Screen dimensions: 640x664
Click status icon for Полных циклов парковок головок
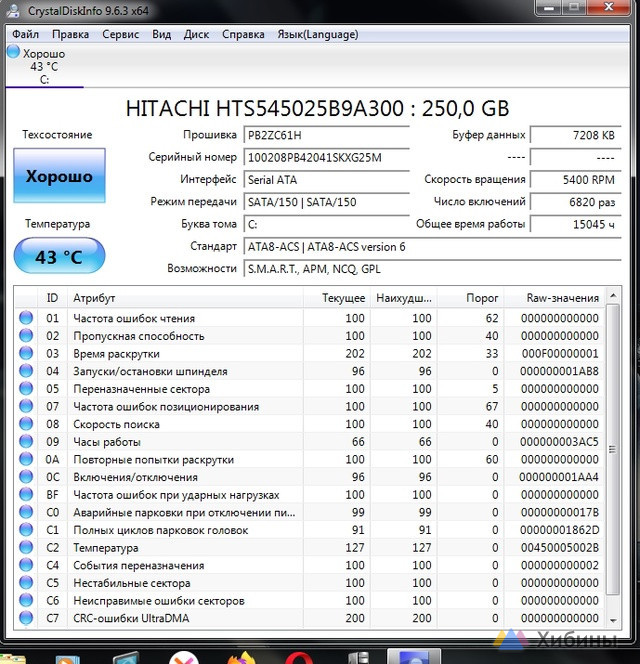[26, 529]
